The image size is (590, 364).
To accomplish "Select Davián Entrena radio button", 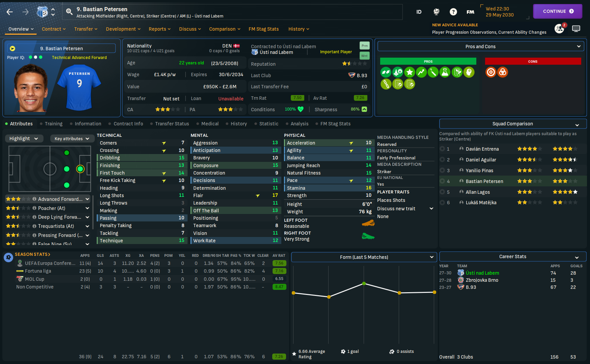I will [x=442, y=149].
